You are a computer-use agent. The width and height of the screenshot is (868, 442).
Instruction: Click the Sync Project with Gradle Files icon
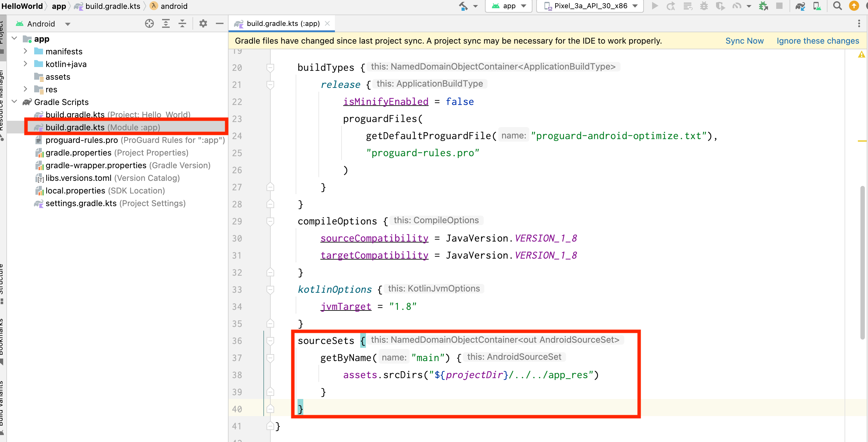tap(800, 6)
